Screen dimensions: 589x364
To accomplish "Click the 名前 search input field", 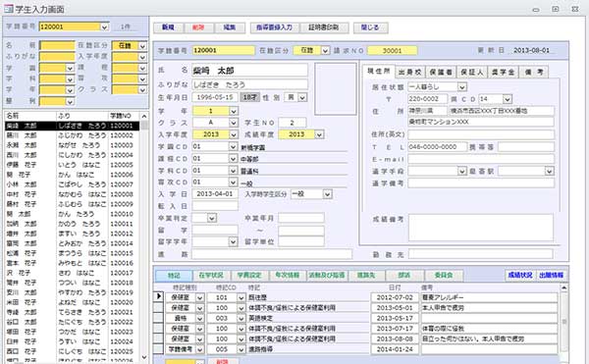I will click(57, 46).
